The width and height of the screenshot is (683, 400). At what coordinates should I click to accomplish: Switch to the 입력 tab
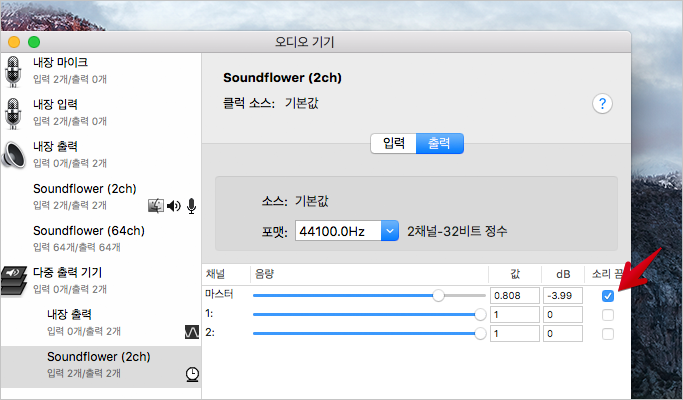tap(393, 143)
